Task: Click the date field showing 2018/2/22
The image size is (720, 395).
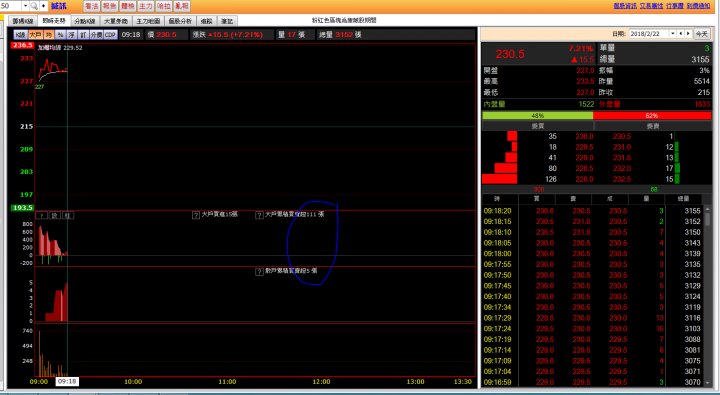Action: click(649, 34)
